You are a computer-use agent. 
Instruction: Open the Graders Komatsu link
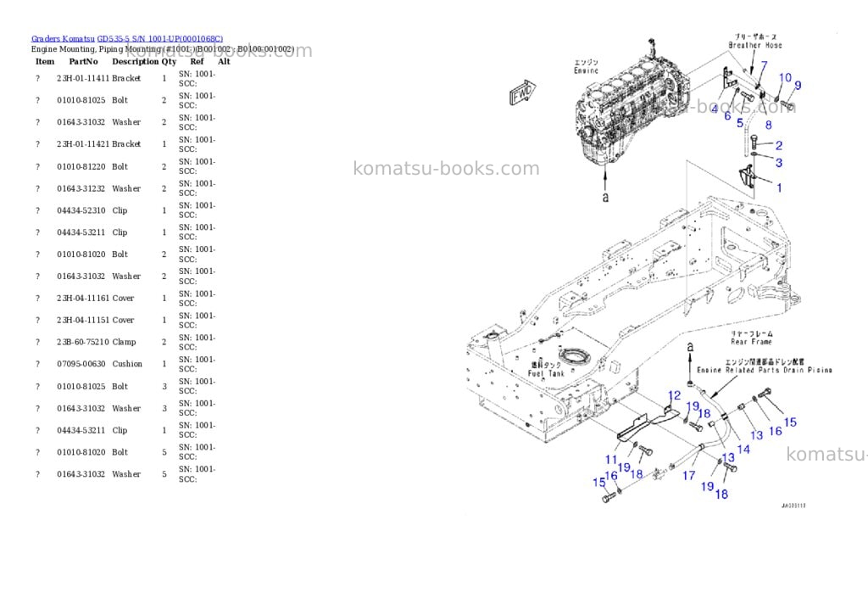[63, 39]
